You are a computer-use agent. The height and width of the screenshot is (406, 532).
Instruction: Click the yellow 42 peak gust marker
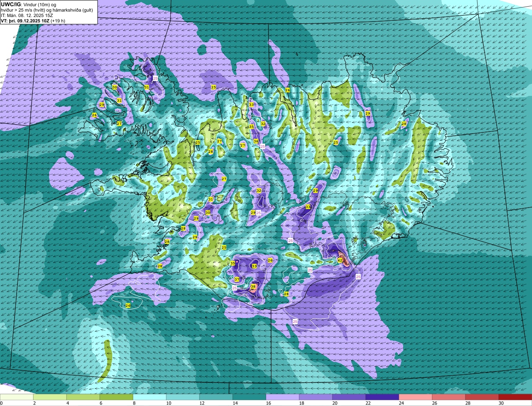pyautogui.click(x=340, y=260)
